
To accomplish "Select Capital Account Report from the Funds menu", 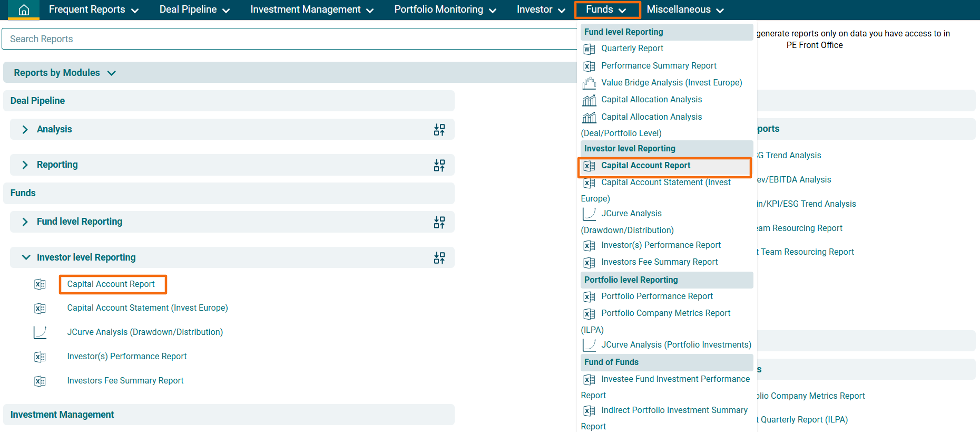I will point(645,166).
